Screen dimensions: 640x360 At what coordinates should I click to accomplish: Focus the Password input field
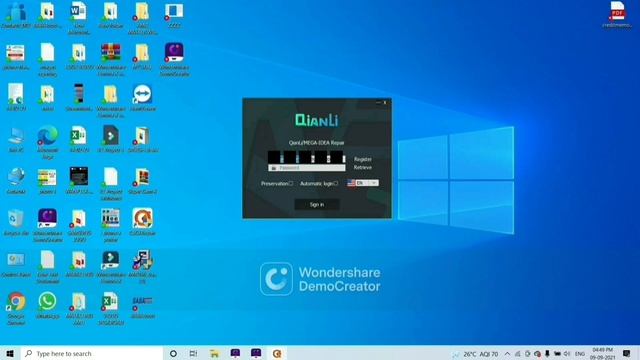(x=307, y=168)
